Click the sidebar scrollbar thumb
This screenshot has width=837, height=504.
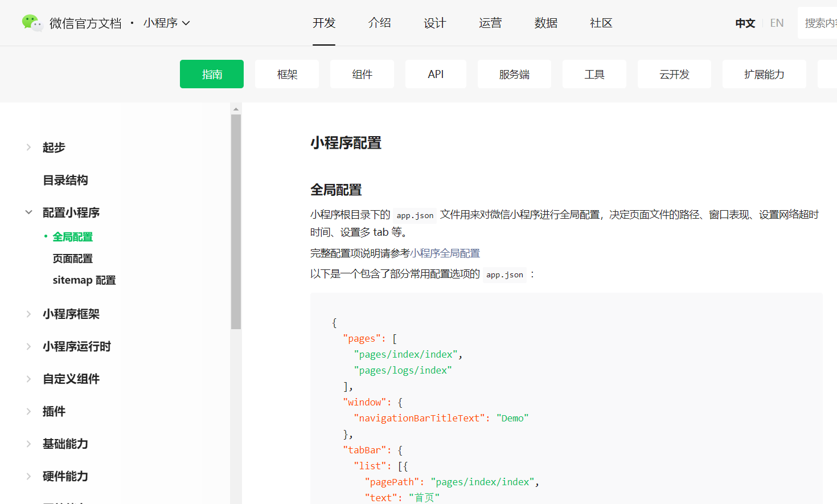coord(236,222)
